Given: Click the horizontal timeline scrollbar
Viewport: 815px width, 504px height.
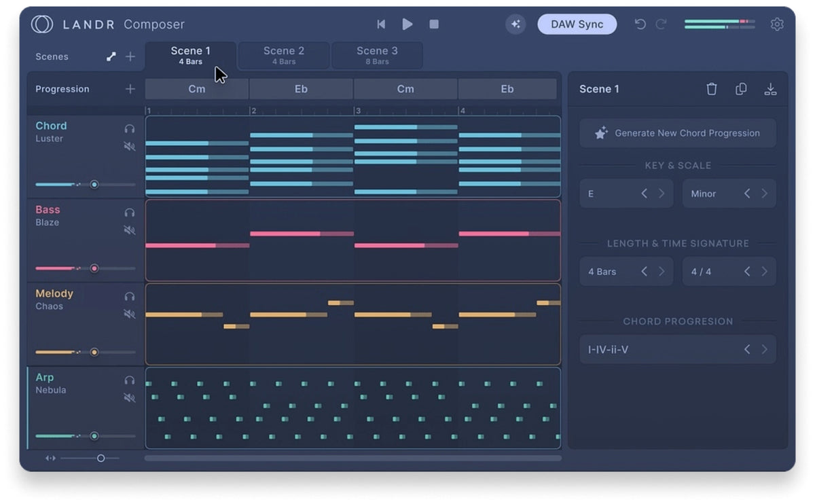Looking at the screenshot, I should [x=353, y=458].
